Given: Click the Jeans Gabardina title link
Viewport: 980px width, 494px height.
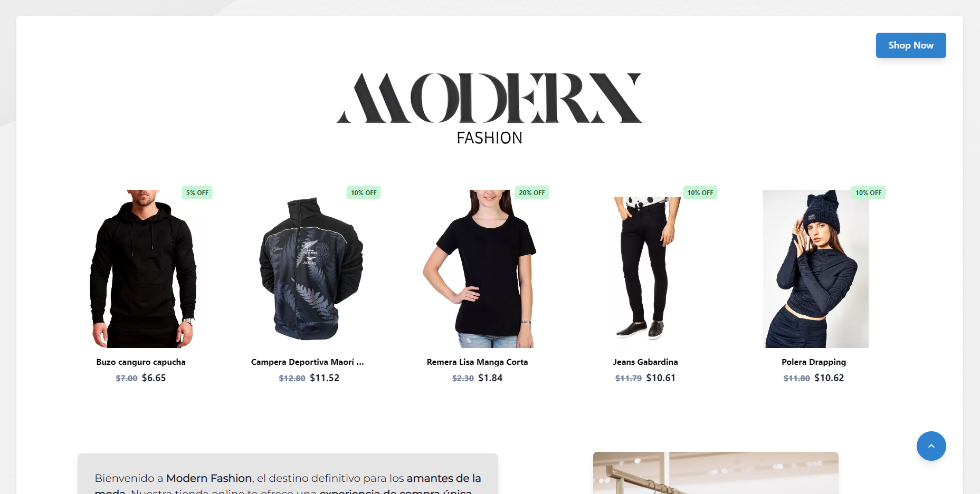Looking at the screenshot, I should pos(645,362).
